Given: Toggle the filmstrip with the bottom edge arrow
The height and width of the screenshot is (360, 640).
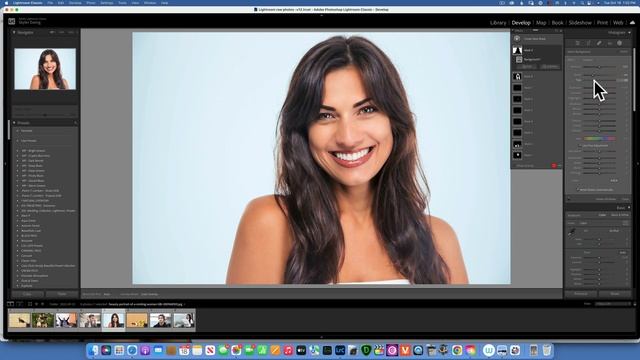Looking at the screenshot, I should (x=321, y=337).
